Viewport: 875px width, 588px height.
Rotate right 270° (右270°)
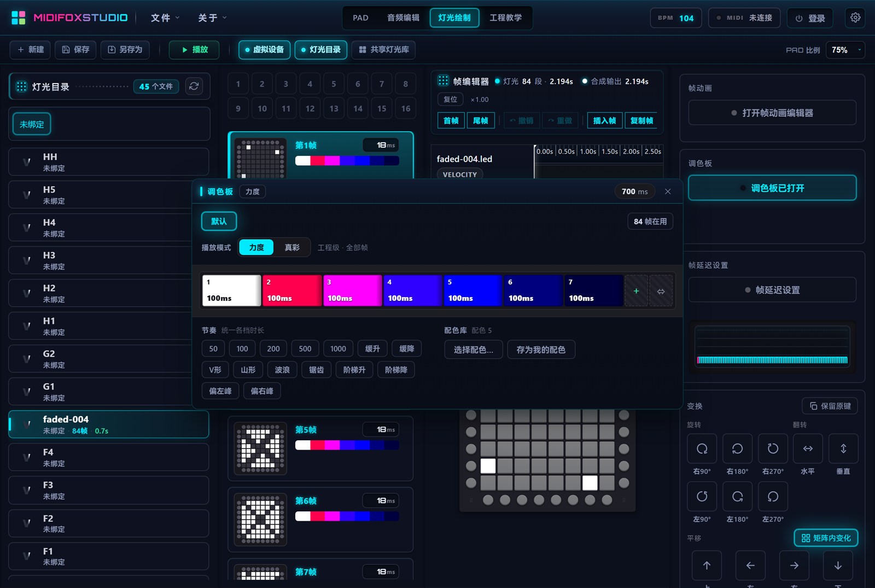(773, 449)
